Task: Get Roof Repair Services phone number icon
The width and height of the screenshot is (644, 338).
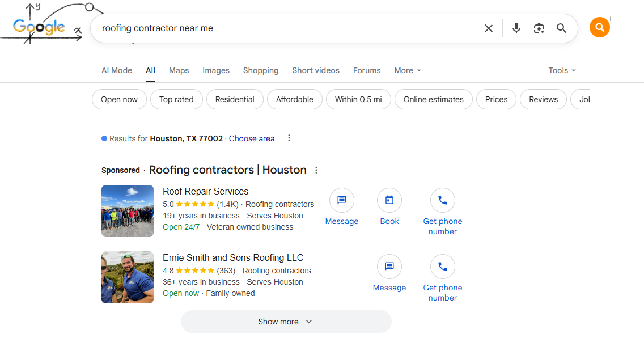Action: coord(443,200)
